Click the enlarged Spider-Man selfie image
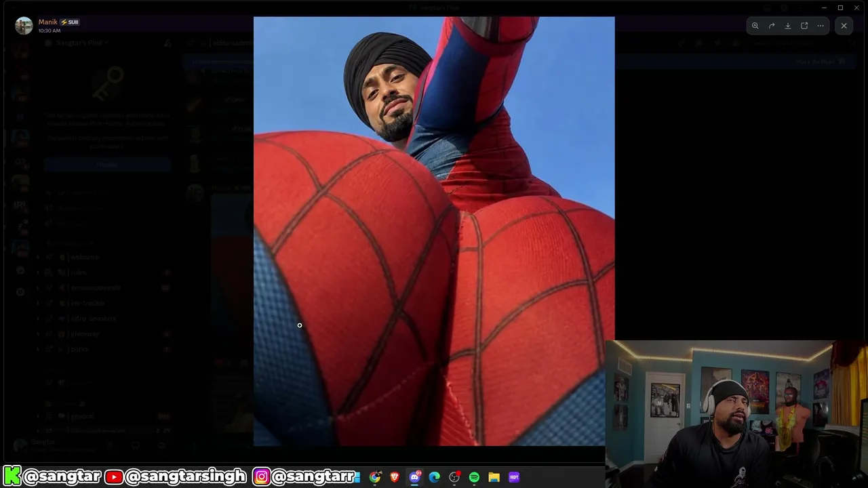Screen dimensions: 868x488 pos(434,231)
